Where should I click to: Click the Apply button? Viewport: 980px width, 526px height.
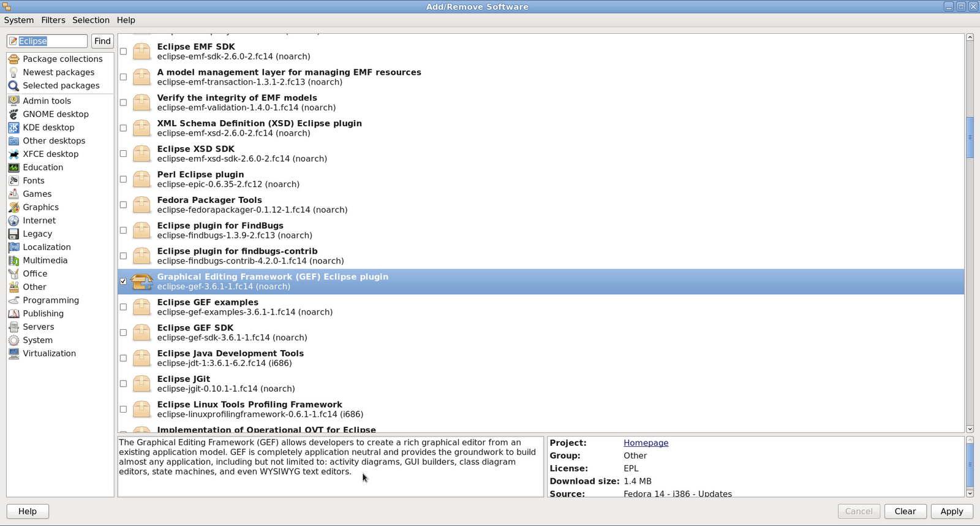point(952,511)
